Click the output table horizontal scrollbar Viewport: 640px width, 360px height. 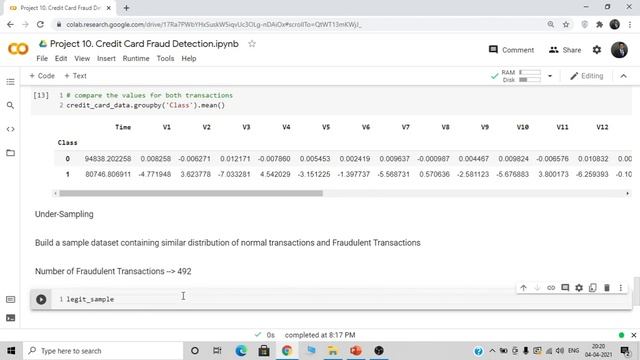pos(191,193)
